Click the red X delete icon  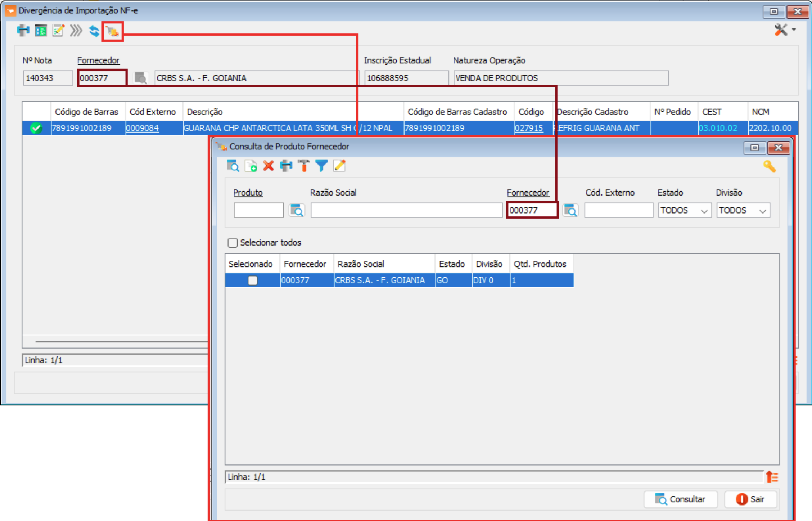268,166
